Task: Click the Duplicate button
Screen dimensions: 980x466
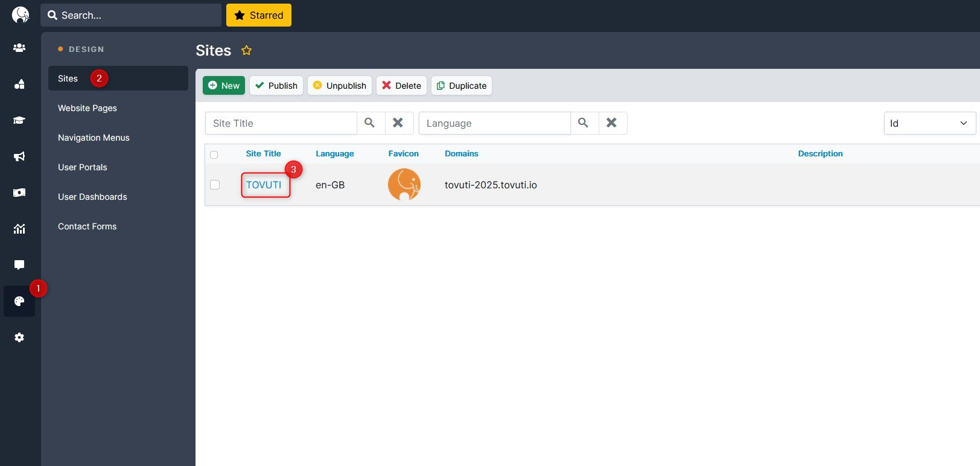Action: (462, 86)
